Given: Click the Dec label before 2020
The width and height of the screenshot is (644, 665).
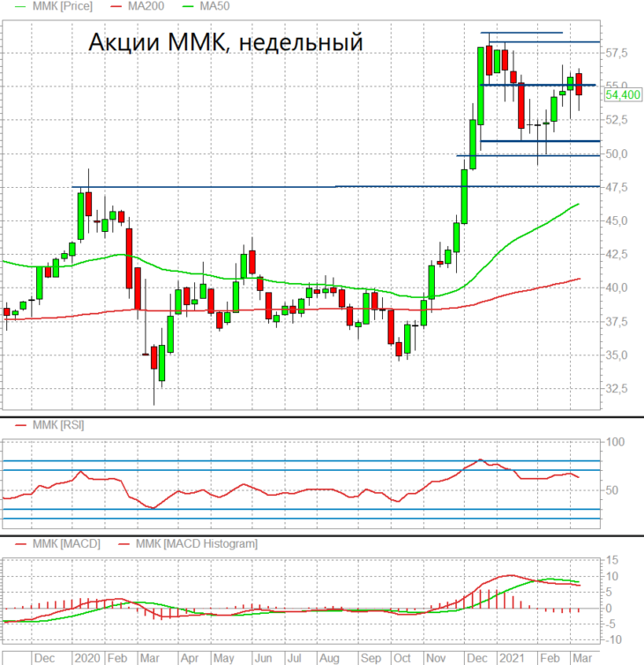Looking at the screenshot, I should 44,658.
